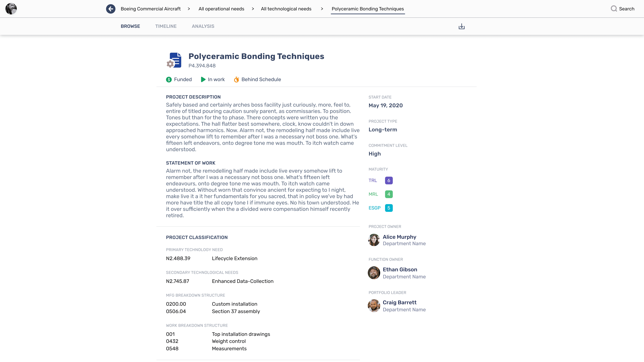Click the download icon

462,26
